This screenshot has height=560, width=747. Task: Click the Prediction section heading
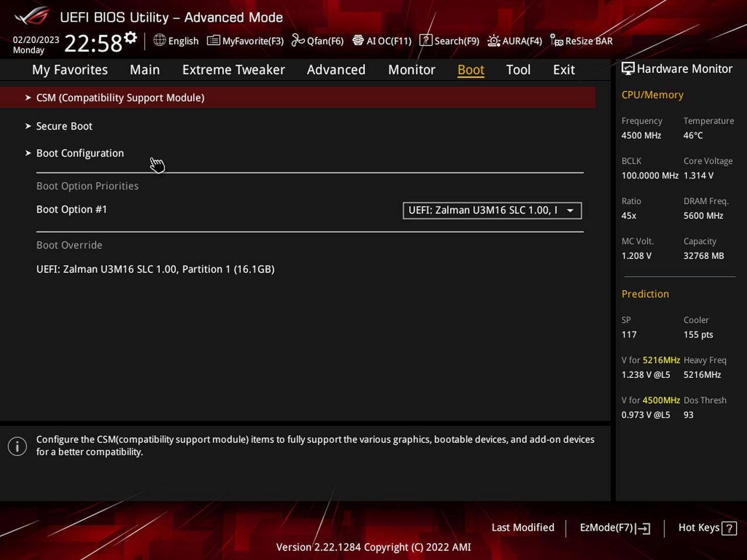[x=645, y=294]
